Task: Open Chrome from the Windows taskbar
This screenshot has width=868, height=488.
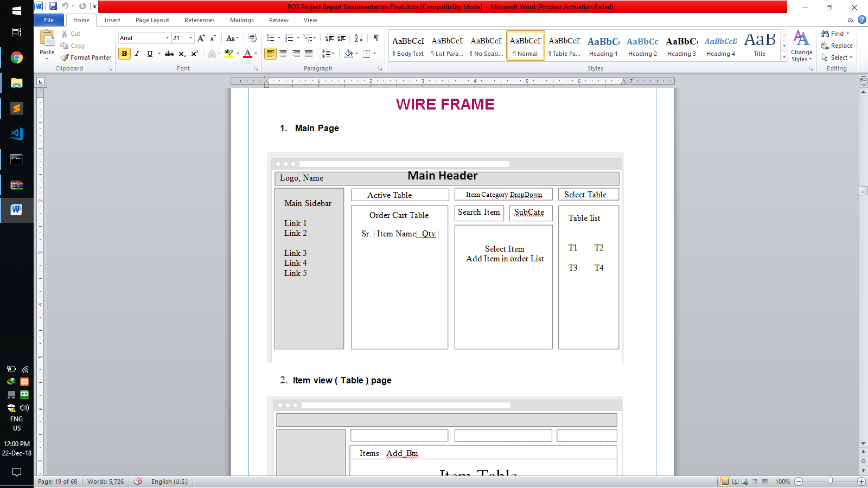Action: tap(17, 57)
